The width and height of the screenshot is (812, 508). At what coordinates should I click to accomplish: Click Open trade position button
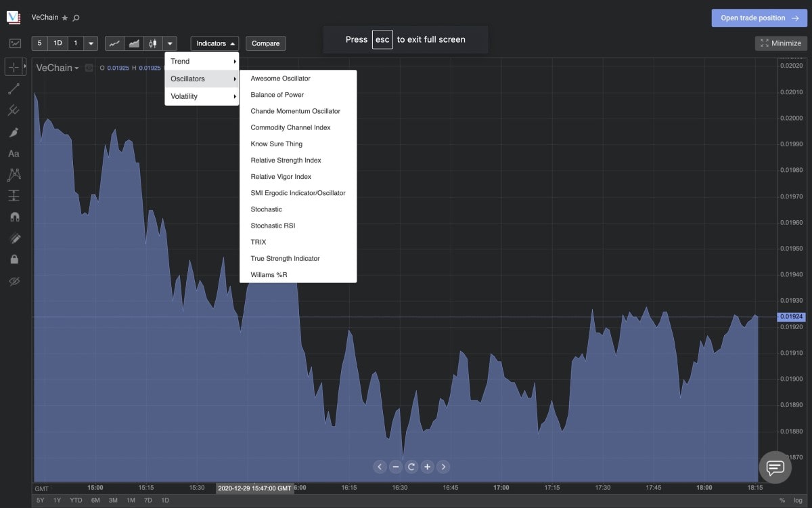[x=759, y=18]
